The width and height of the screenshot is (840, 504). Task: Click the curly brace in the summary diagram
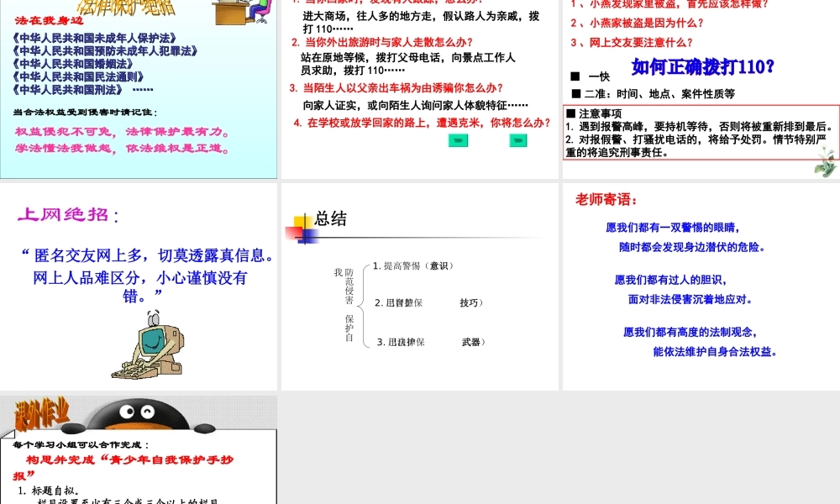365,305
